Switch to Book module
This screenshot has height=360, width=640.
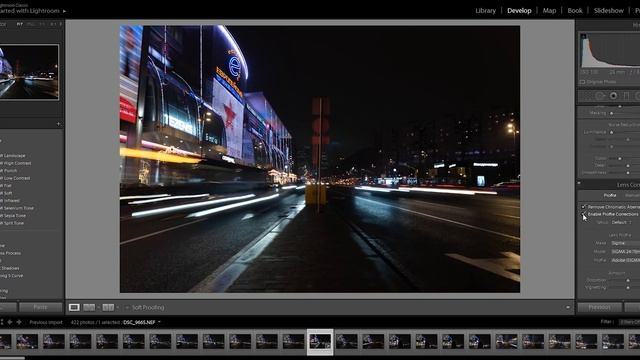(x=575, y=11)
